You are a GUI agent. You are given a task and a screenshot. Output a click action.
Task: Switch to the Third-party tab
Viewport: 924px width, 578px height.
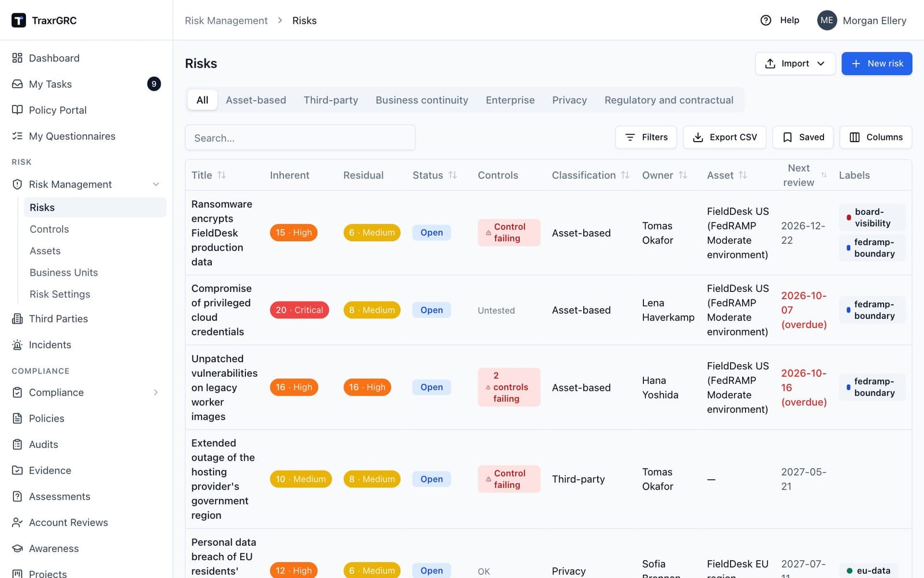click(331, 100)
